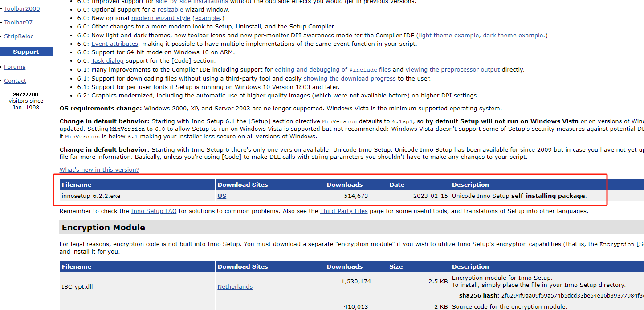Select the Support sidebar header
This screenshot has width=644, height=310.
(x=26, y=52)
